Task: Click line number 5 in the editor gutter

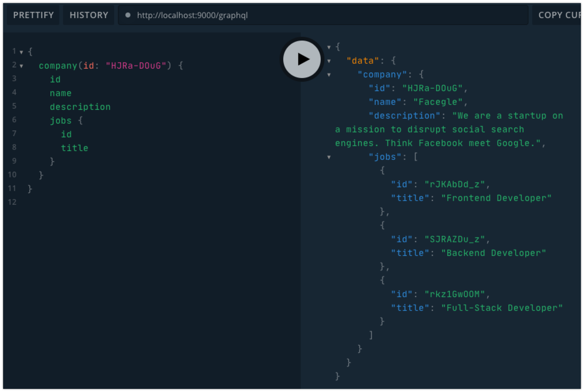Action: tap(14, 106)
